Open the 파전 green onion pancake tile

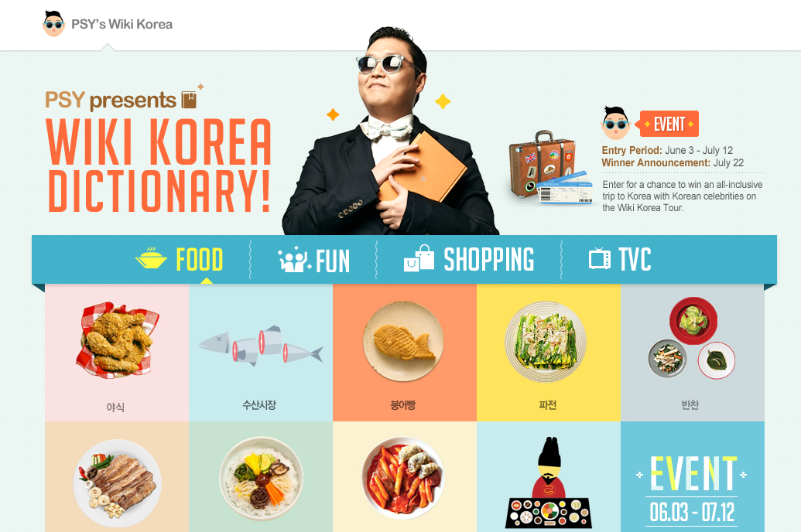point(549,353)
